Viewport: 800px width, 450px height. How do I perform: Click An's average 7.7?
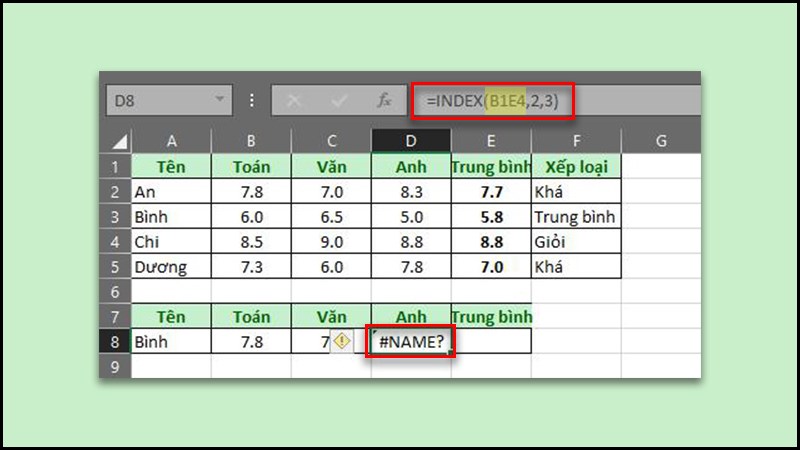click(x=491, y=192)
